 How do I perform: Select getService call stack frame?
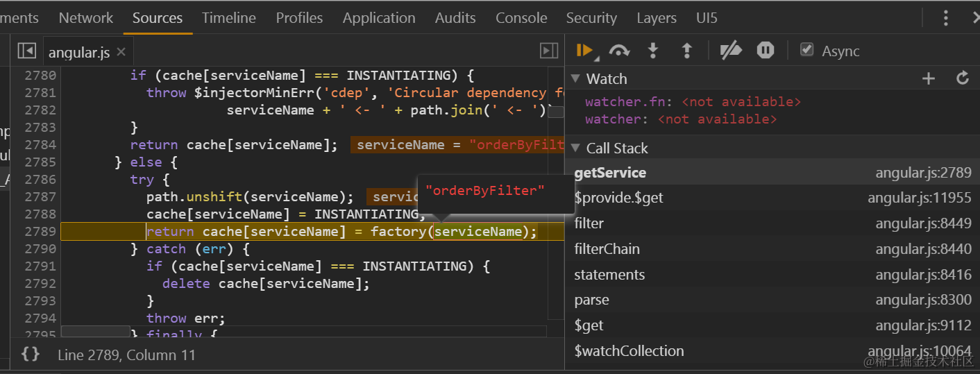[x=772, y=172]
